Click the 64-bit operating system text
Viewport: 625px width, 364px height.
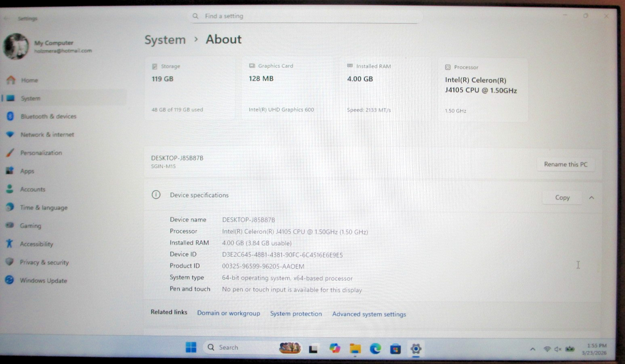(x=287, y=278)
